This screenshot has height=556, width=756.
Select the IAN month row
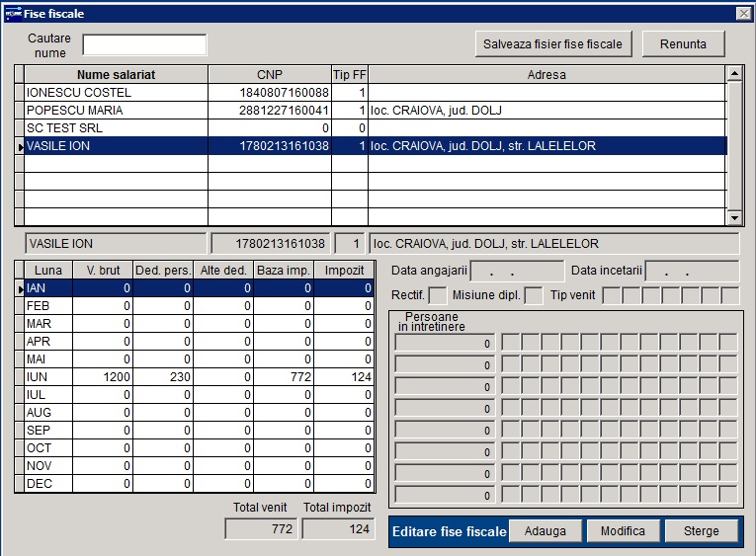click(x=195, y=288)
